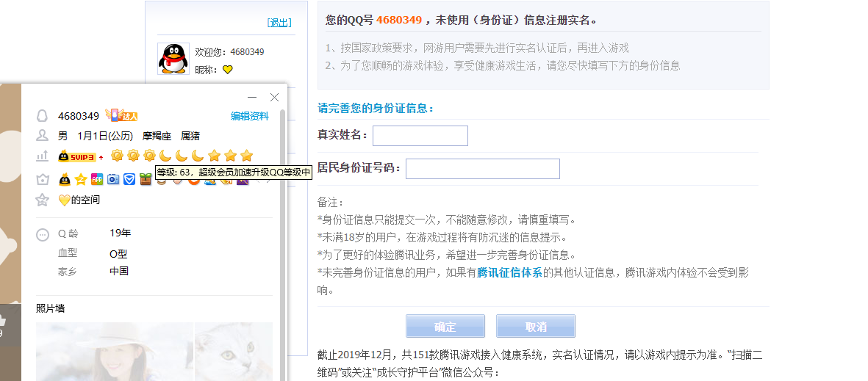
Task: Click the first sun level icon
Action: click(117, 156)
